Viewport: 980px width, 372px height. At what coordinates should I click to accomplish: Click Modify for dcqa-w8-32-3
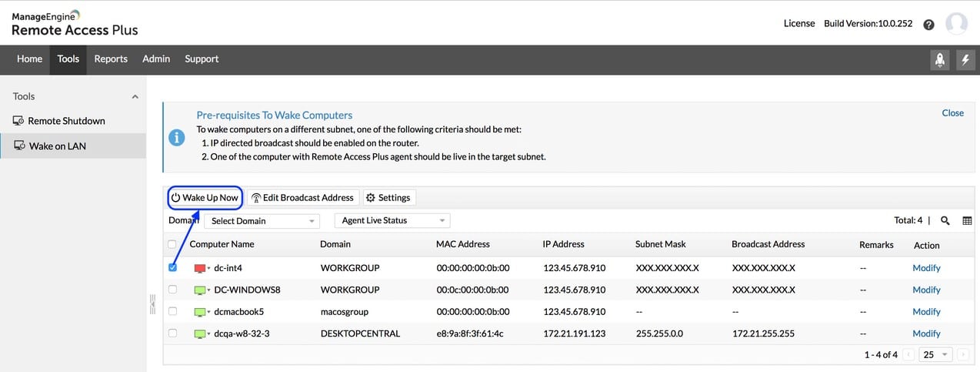coord(926,334)
